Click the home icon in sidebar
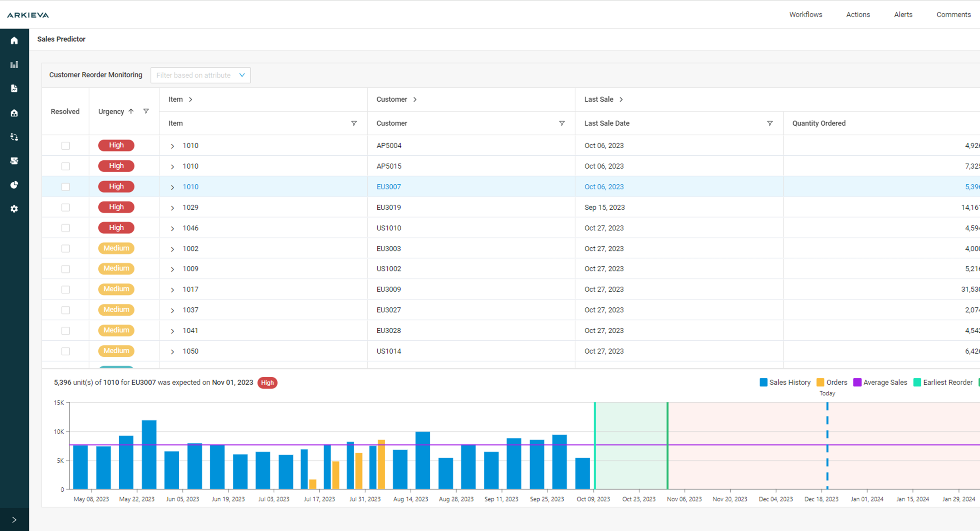This screenshot has width=980, height=531. [14, 40]
